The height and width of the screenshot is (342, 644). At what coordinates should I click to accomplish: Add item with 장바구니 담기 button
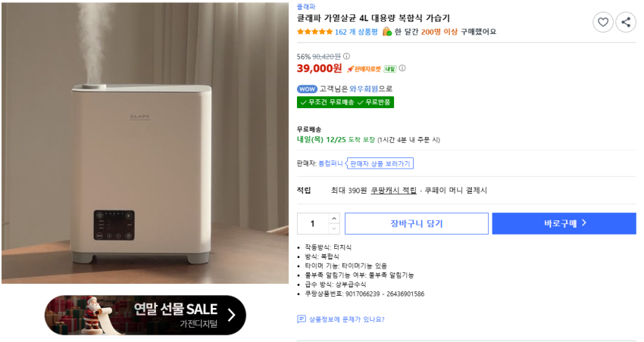coord(416,223)
